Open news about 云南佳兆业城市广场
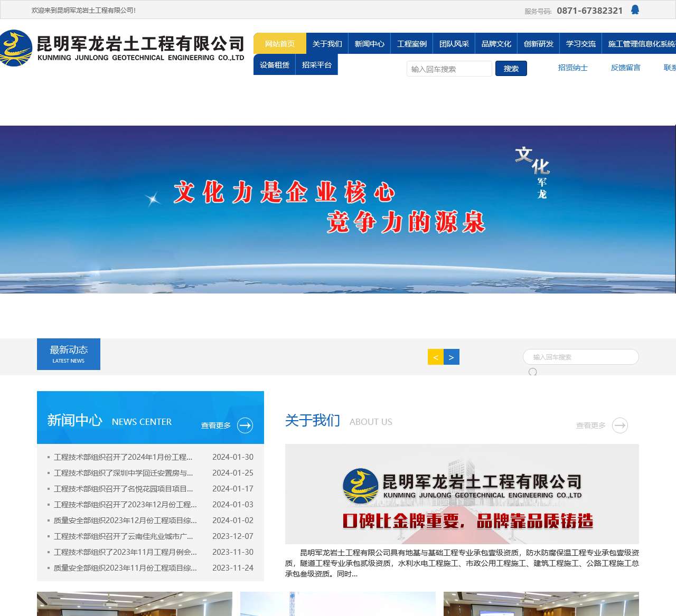Screen dimensions: 676x616 point(124,536)
